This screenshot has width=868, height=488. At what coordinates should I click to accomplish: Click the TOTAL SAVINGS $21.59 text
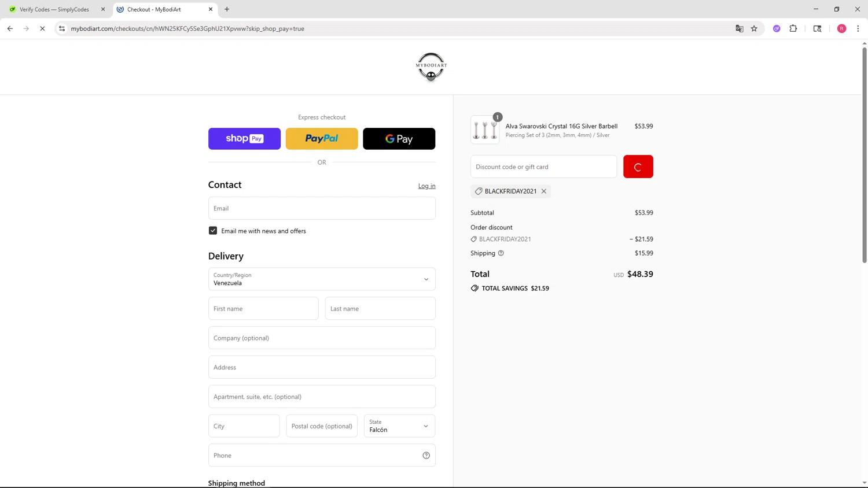pyautogui.click(x=515, y=289)
